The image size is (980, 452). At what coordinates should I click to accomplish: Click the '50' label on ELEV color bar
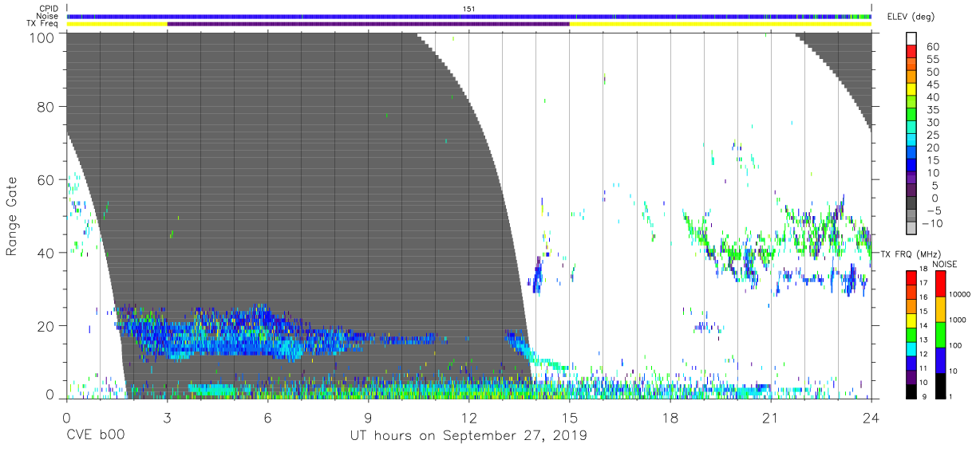coord(934,73)
